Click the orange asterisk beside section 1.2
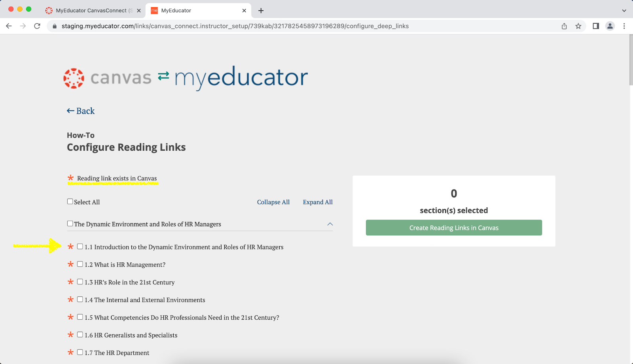This screenshot has width=633, height=364. pyautogui.click(x=70, y=264)
